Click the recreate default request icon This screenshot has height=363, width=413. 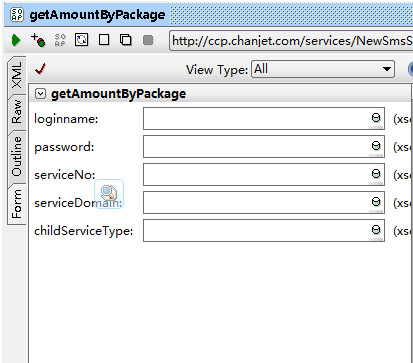(x=82, y=40)
